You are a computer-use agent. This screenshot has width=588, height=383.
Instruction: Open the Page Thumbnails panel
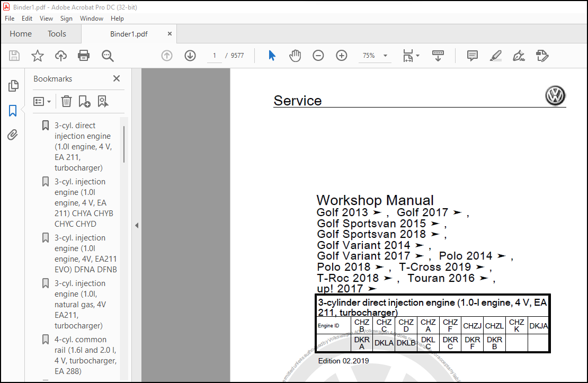13,86
